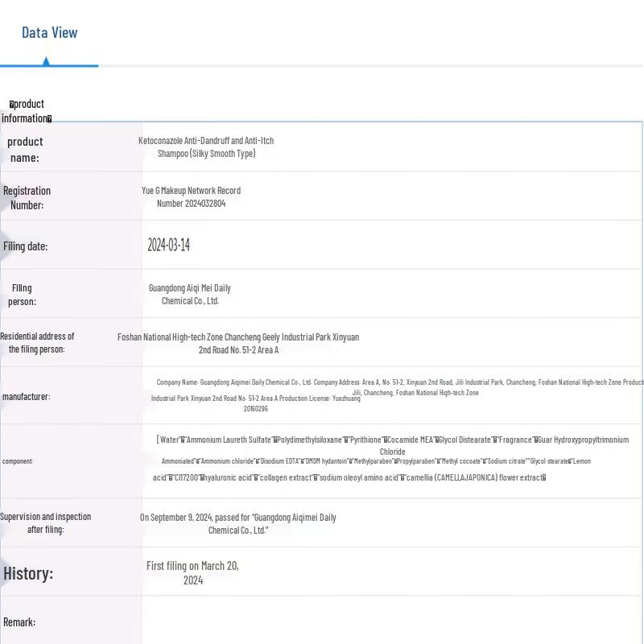Select the Remark row label
This screenshot has width=644, height=644.
click(19, 622)
